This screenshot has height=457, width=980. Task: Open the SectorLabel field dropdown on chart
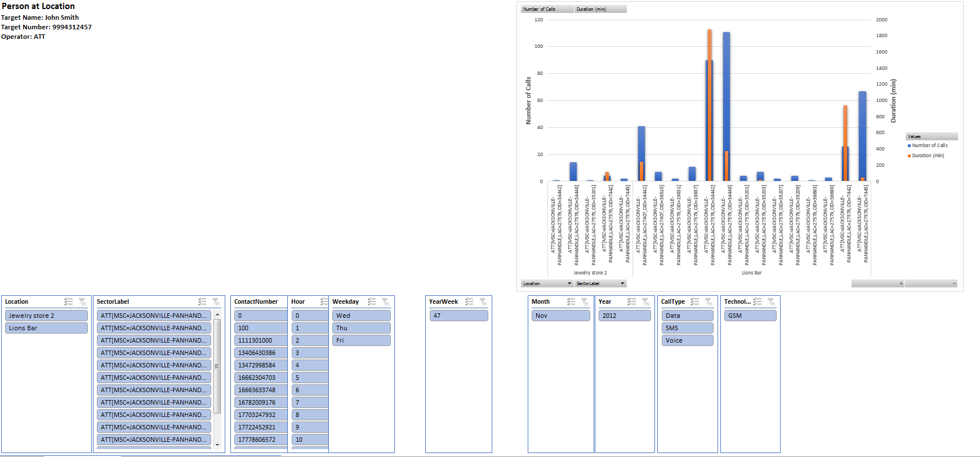click(622, 283)
